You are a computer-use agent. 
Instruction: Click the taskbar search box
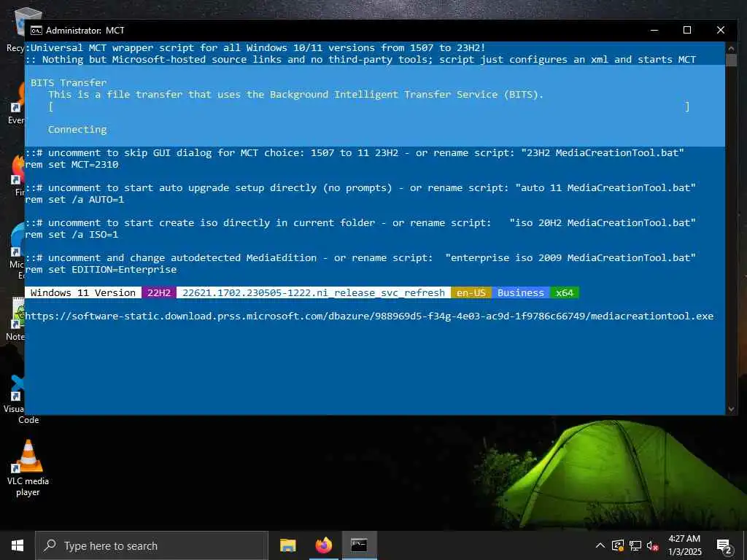152,545
